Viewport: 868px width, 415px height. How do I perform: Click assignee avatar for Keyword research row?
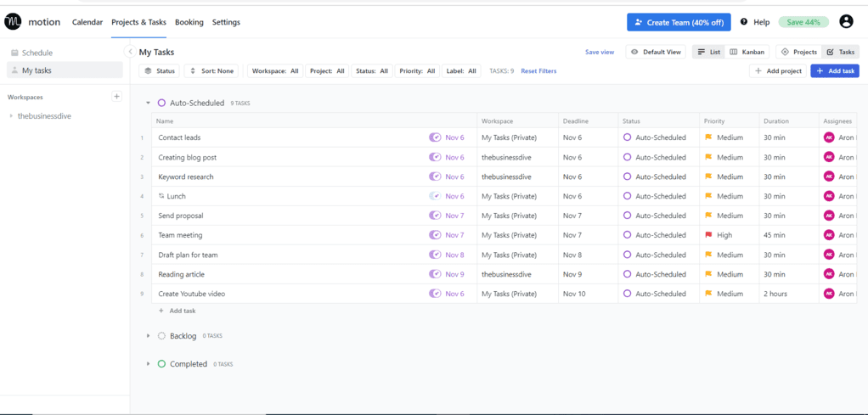[829, 177]
